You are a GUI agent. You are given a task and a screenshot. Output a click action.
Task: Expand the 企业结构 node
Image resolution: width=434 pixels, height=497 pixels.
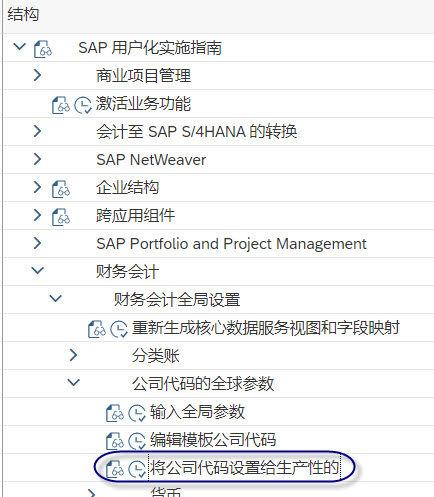(x=37, y=187)
